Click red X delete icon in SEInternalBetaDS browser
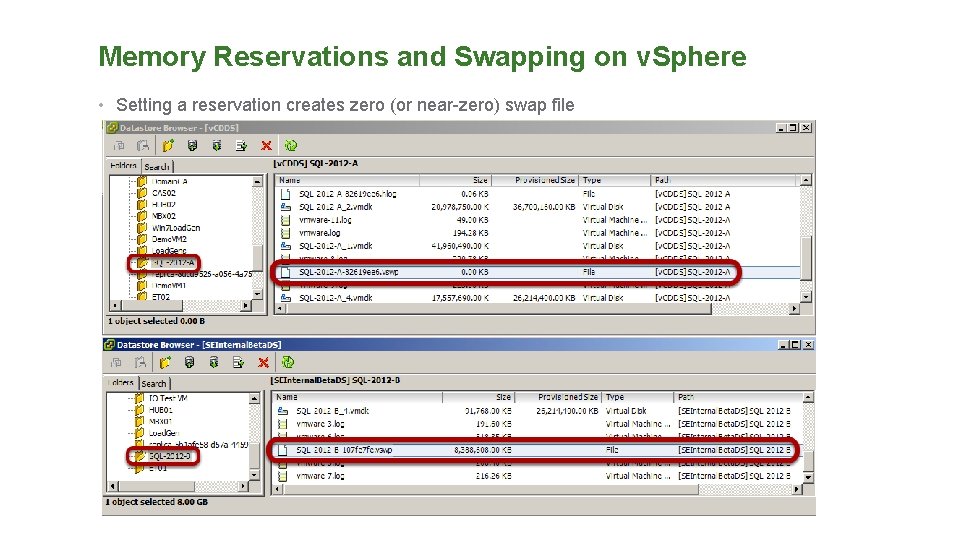Screen dimensions: 960x540 click(263, 362)
